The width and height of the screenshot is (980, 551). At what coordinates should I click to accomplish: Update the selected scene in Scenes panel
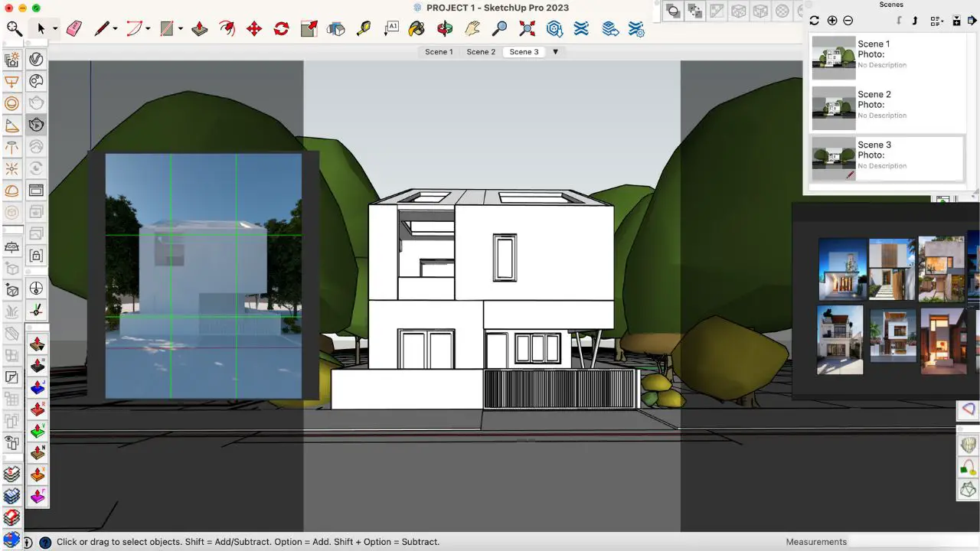coord(815,21)
